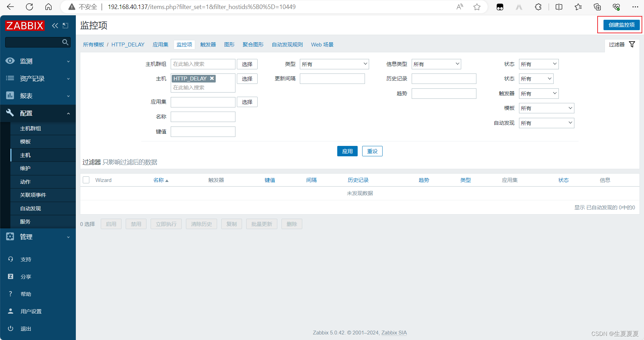Open browser extensions puzzle icon

coord(538,7)
